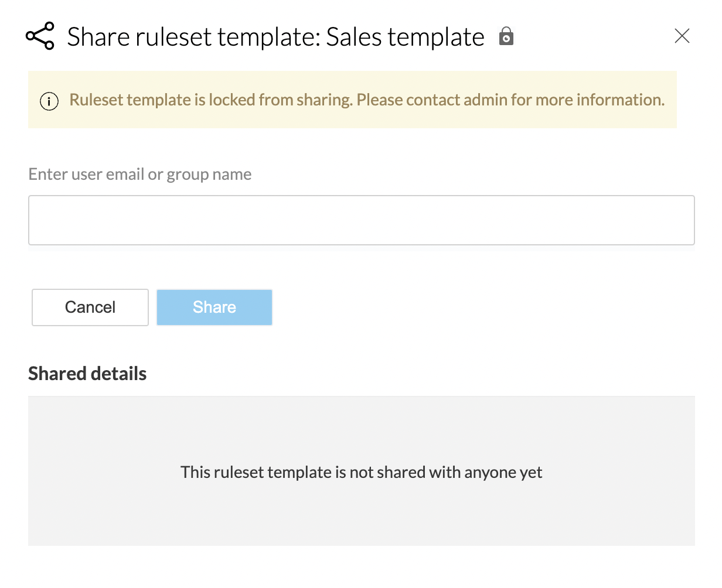Image resolution: width=722 pixels, height=588 pixels.
Task: Click the 'Enter user email or group name' label
Action: [139, 175]
